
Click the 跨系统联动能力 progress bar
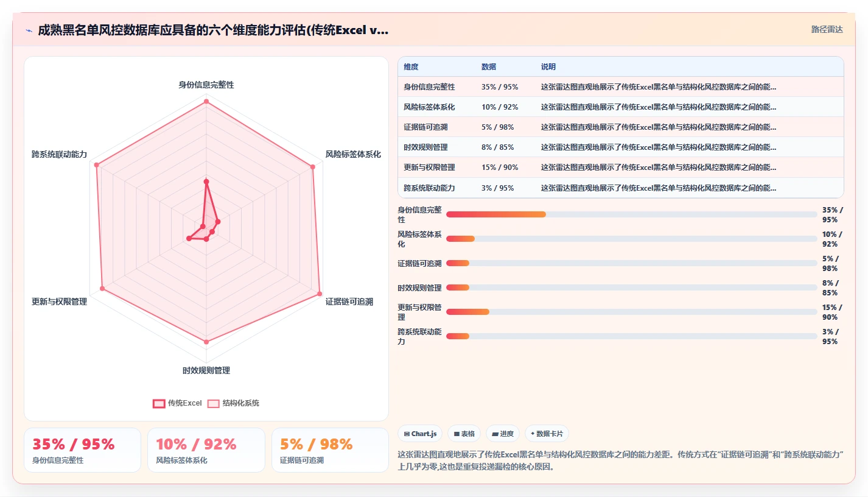pos(632,336)
